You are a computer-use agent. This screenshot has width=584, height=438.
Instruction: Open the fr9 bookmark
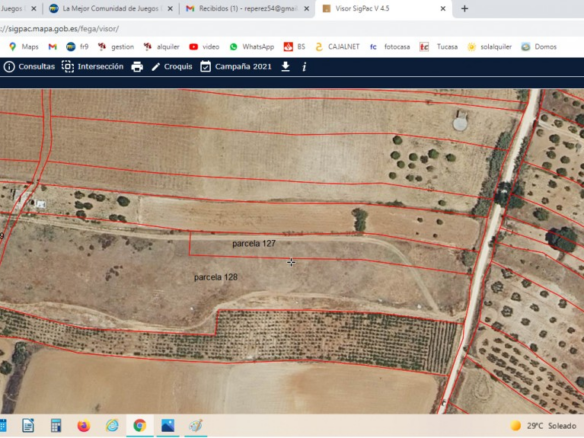click(x=77, y=47)
